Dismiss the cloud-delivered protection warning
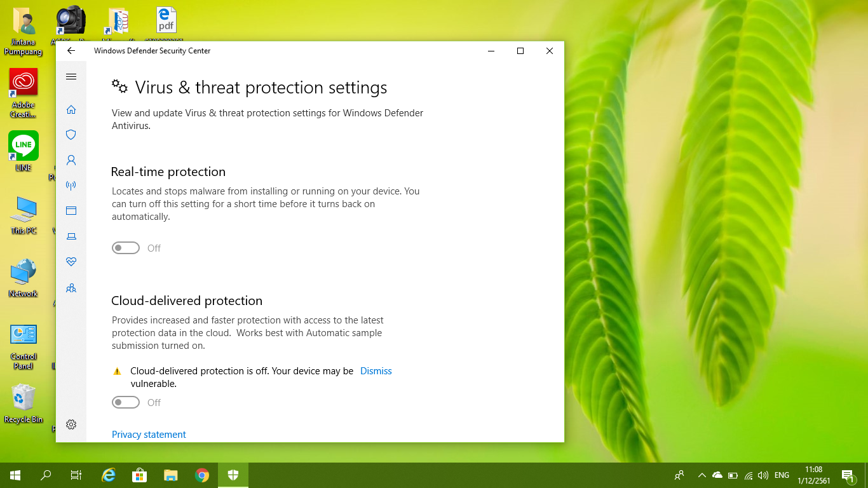Image resolution: width=868 pixels, height=488 pixels. (376, 371)
